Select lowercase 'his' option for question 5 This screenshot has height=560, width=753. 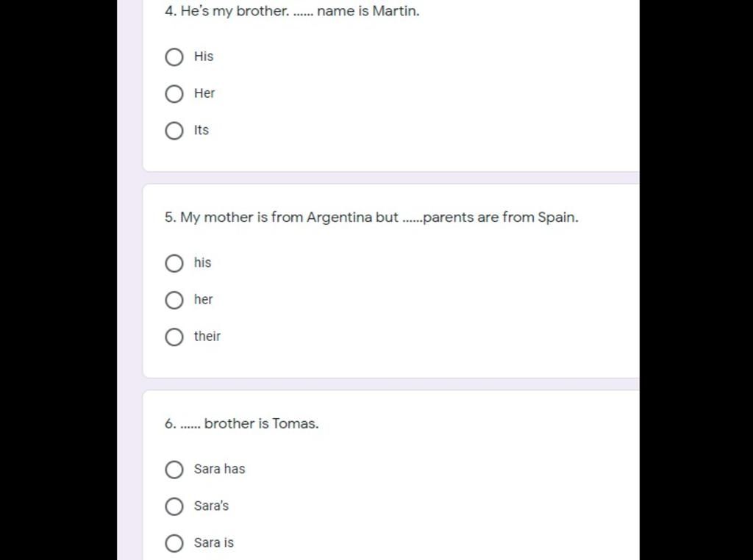(174, 263)
